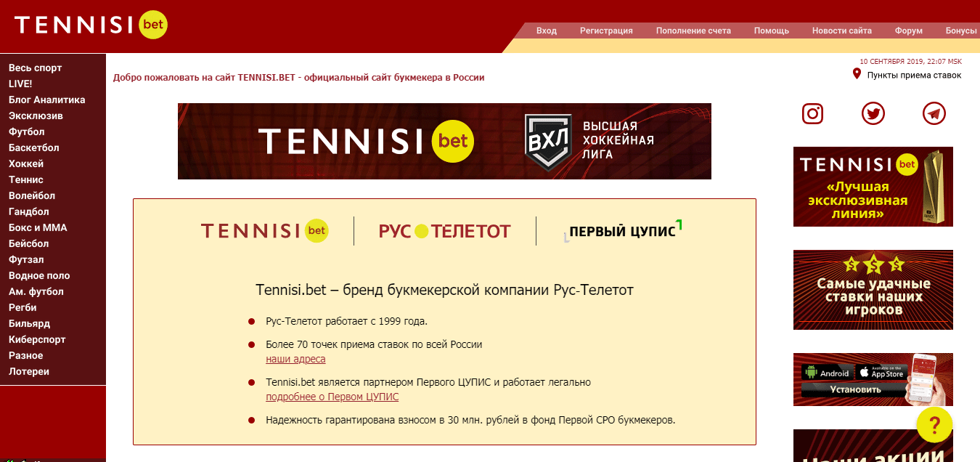Choose Хоккей in the sports list

click(26, 163)
